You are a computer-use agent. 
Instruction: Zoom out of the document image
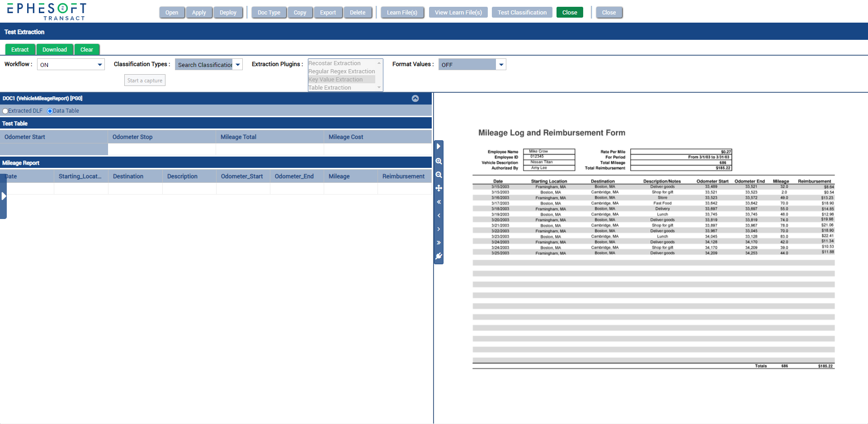439,175
